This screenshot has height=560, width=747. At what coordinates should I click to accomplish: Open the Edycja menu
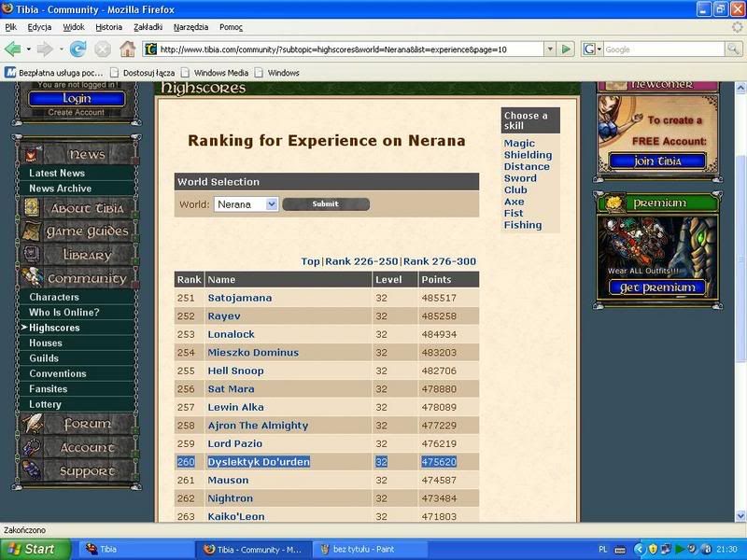pyautogui.click(x=39, y=27)
